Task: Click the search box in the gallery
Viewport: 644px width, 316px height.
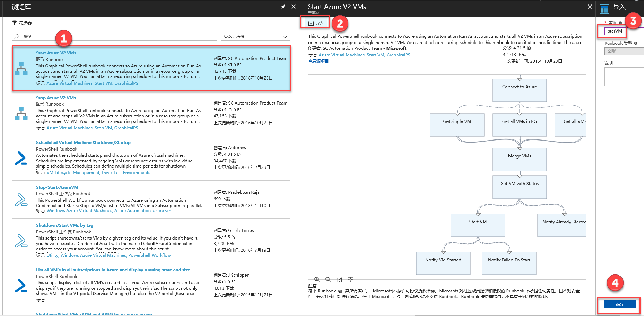Action: (x=114, y=37)
